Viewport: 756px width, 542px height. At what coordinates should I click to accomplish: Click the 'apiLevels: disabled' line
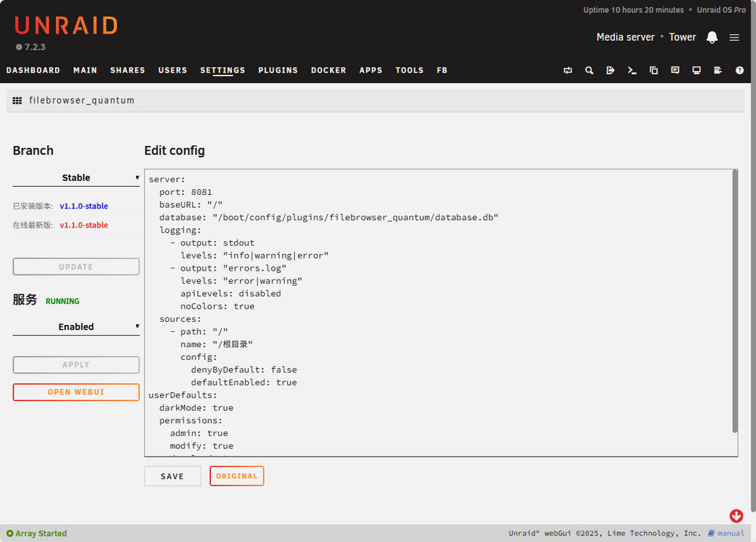(x=231, y=293)
